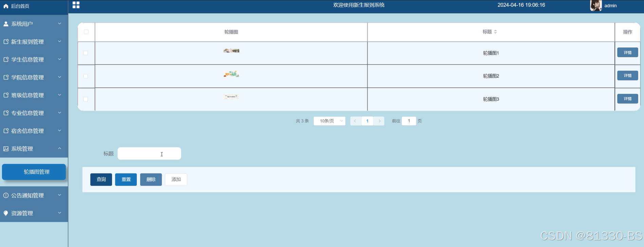Click the carousel thumbnail of 轮播图2
The height and width of the screenshot is (247, 644).
coord(231,74)
